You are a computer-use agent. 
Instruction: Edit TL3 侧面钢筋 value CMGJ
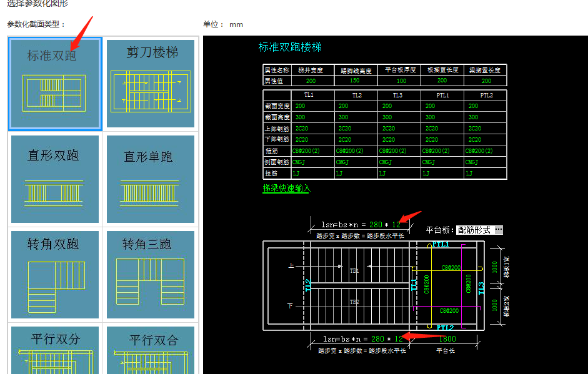point(385,162)
